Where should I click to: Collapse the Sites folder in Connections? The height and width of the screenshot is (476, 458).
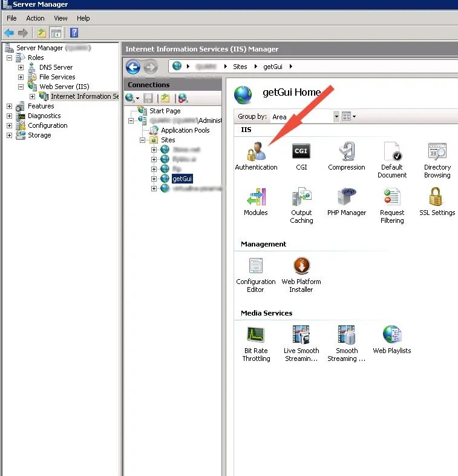pyautogui.click(x=142, y=140)
